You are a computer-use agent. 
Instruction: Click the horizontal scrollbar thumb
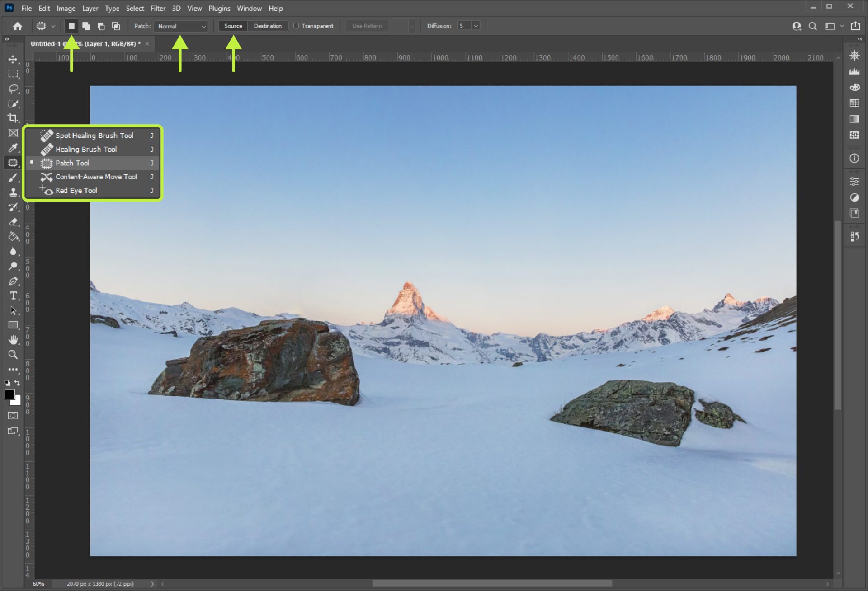click(x=492, y=584)
